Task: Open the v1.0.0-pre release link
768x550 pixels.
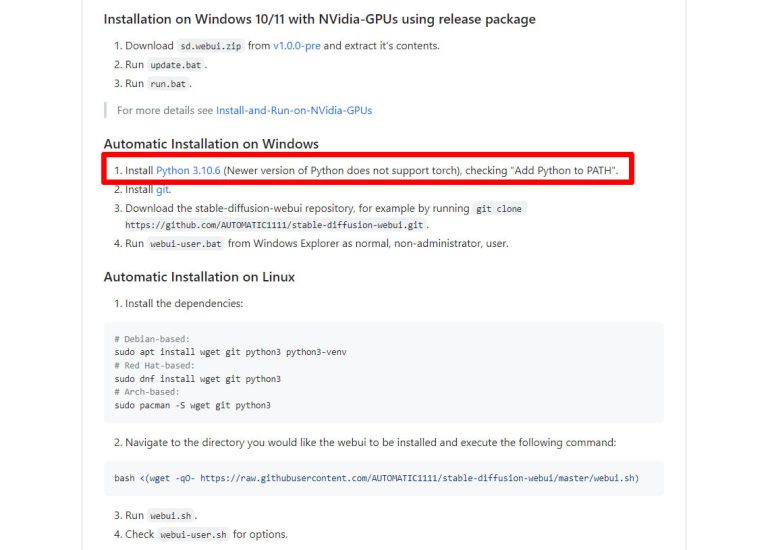Action: pos(297,46)
